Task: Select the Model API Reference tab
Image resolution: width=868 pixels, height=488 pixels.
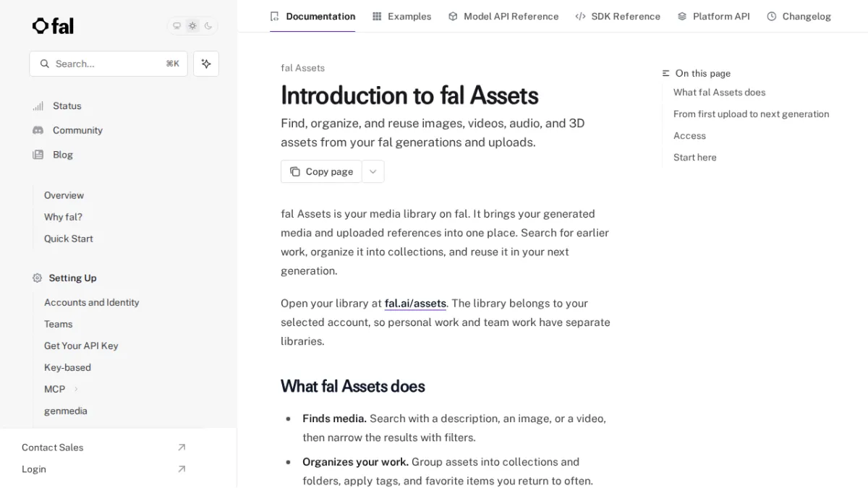Action: [503, 16]
